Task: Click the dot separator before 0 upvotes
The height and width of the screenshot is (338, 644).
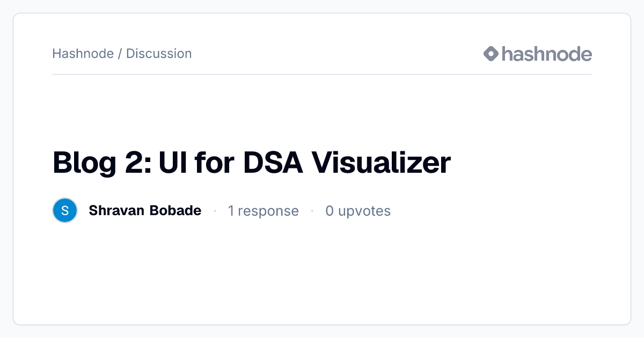Action: point(312,211)
